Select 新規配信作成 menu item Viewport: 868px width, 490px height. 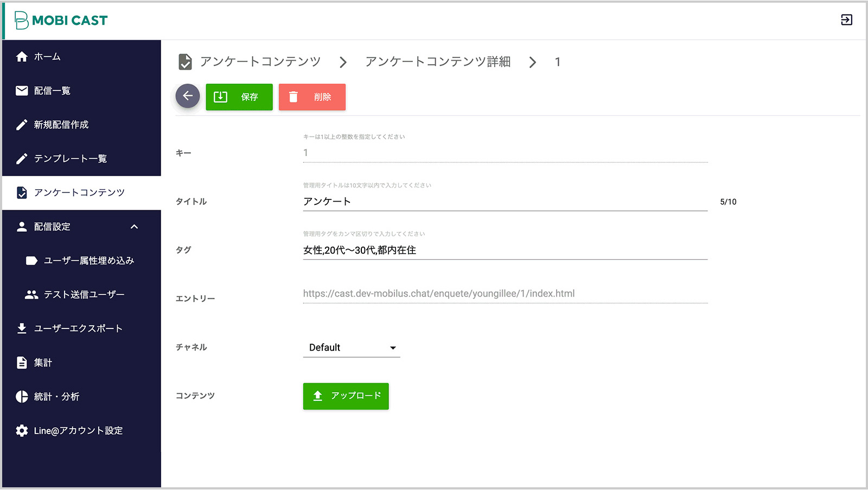[x=81, y=125]
